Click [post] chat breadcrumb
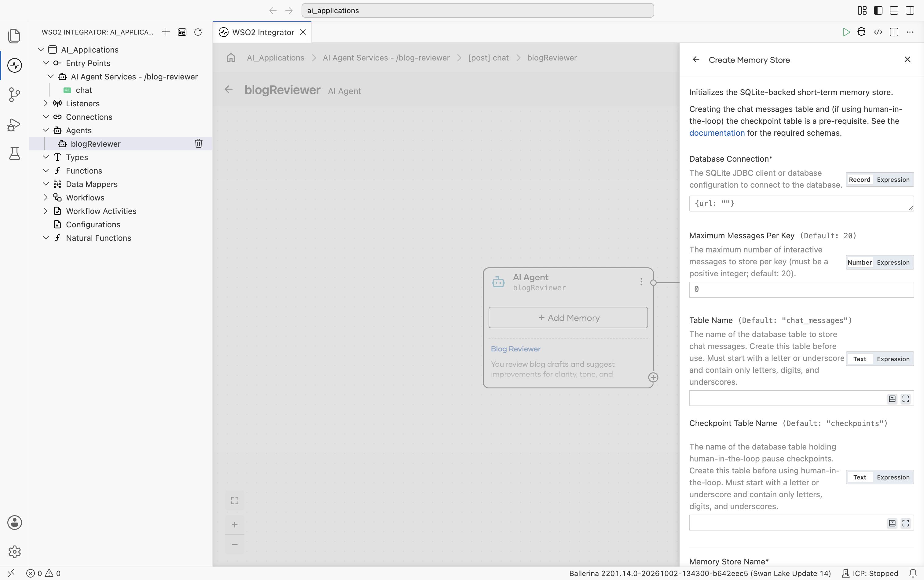This screenshot has height=580, width=924. coord(488,58)
